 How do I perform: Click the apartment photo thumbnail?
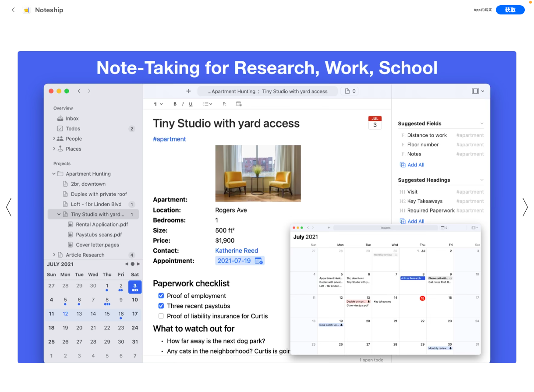(258, 173)
